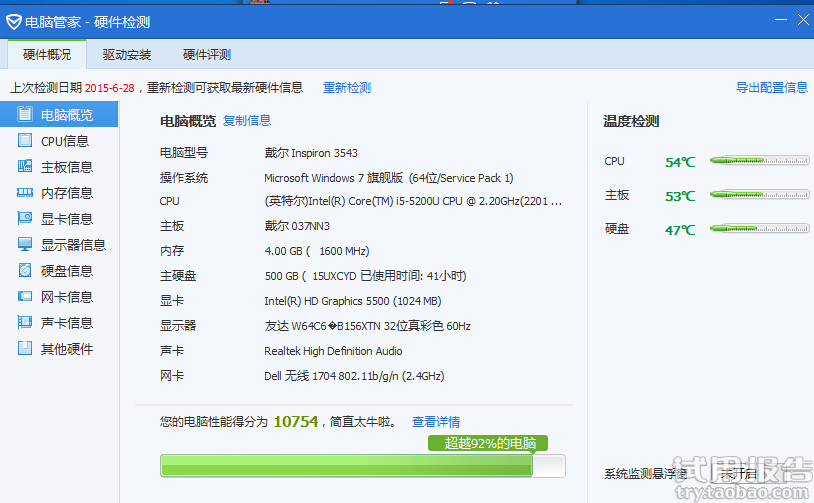The image size is (814, 503).
Task: Select 内存信息 label in the sidebar
Action: [67, 193]
